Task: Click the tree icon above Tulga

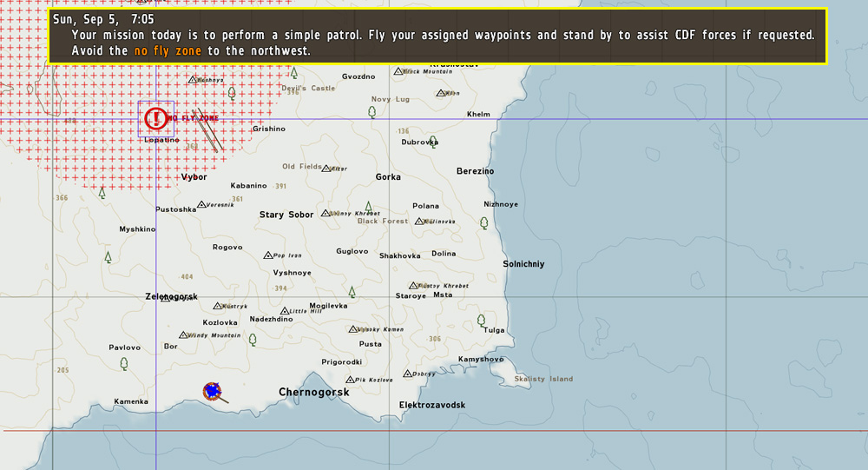Action: pyautogui.click(x=481, y=321)
